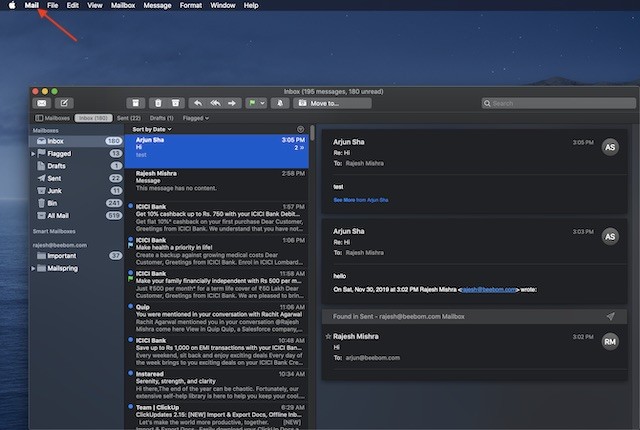
Task: Flag the selected message green
Action: tap(252, 103)
